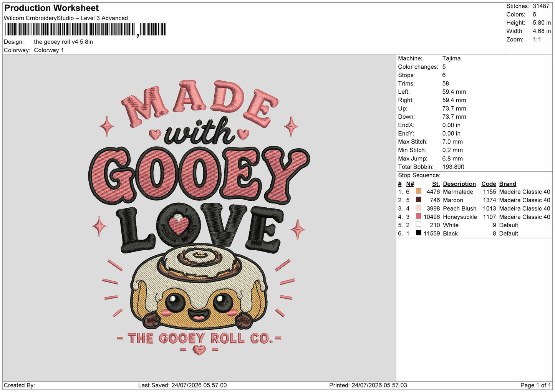Click the barcode under the Wilcom title
The image size is (555, 392).
(85, 30)
